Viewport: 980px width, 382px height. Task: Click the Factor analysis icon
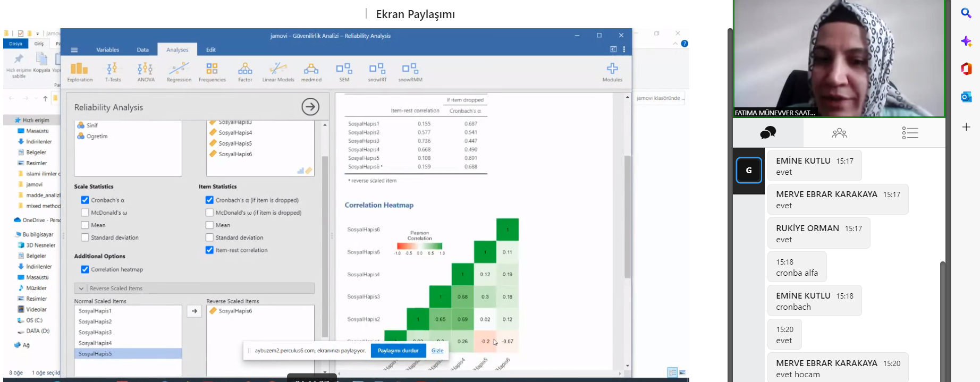pos(245,72)
